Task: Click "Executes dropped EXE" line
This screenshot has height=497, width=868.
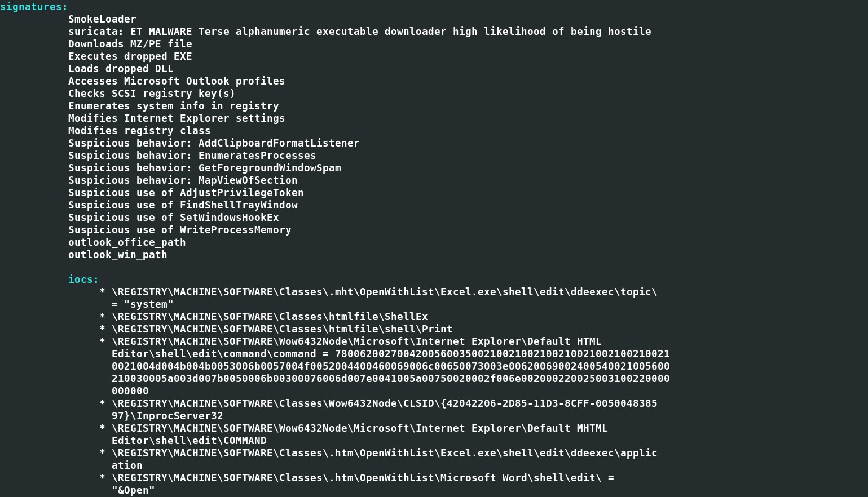Action: (x=130, y=56)
